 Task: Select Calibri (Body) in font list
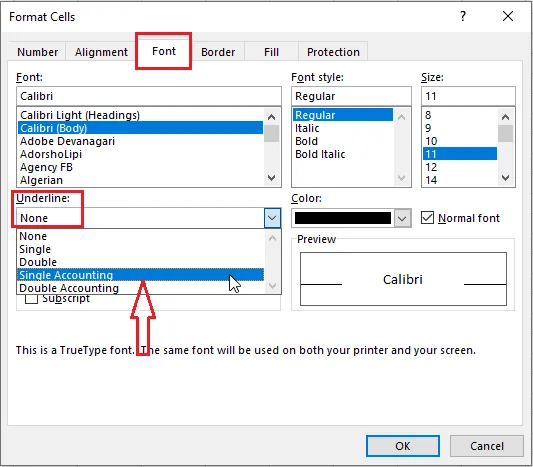140,128
